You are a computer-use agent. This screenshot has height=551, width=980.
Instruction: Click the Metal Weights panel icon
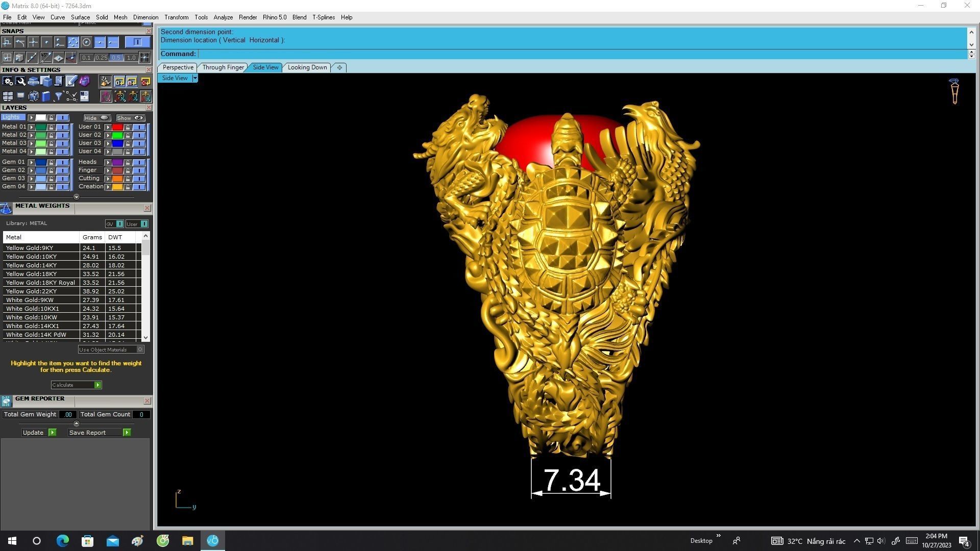tap(6, 208)
